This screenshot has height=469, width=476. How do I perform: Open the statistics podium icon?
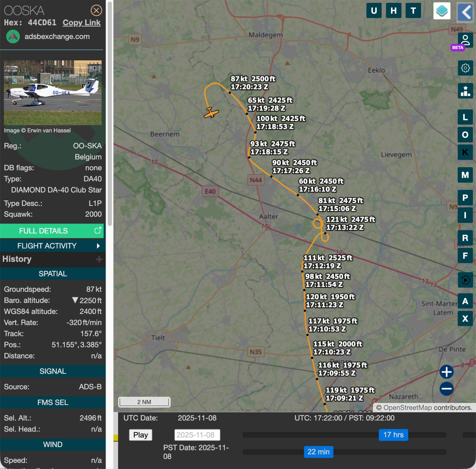click(x=465, y=91)
